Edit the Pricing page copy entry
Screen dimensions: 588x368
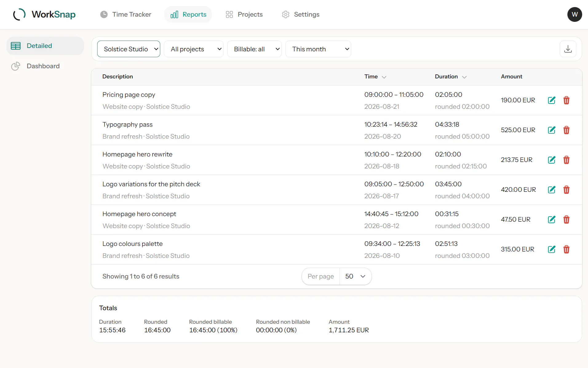551,100
